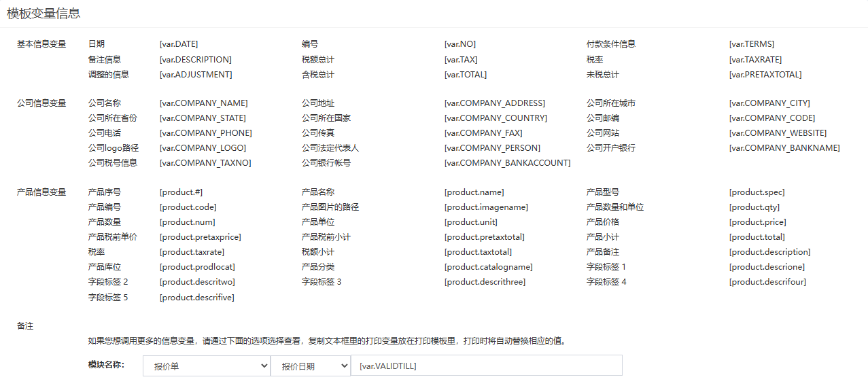Select the [var.COMPANY_BANKNAME] variable text

pos(784,148)
